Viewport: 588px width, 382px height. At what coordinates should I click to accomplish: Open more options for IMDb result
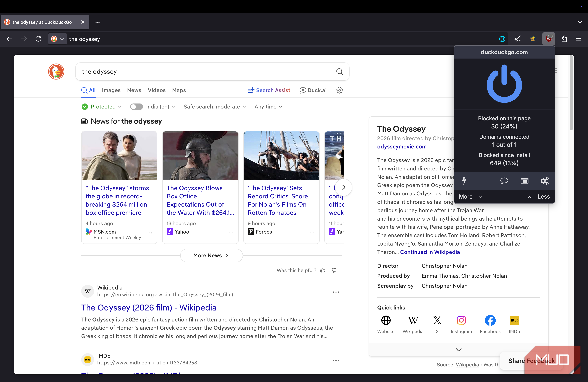[x=336, y=361]
